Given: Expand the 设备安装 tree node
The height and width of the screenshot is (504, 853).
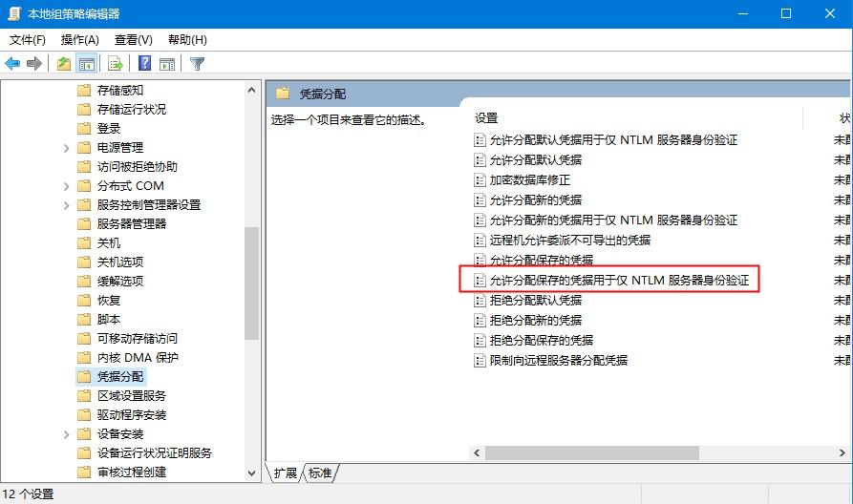Looking at the screenshot, I should 66,434.
